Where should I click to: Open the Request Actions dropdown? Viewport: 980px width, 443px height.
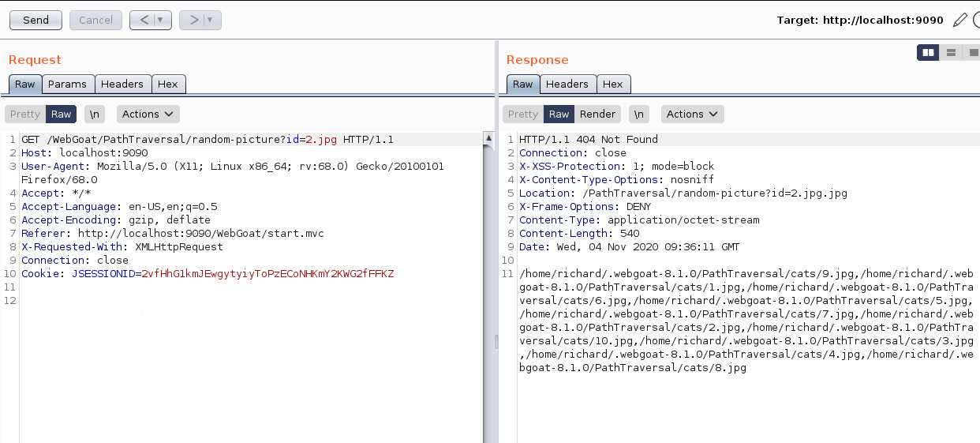tap(148, 114)
